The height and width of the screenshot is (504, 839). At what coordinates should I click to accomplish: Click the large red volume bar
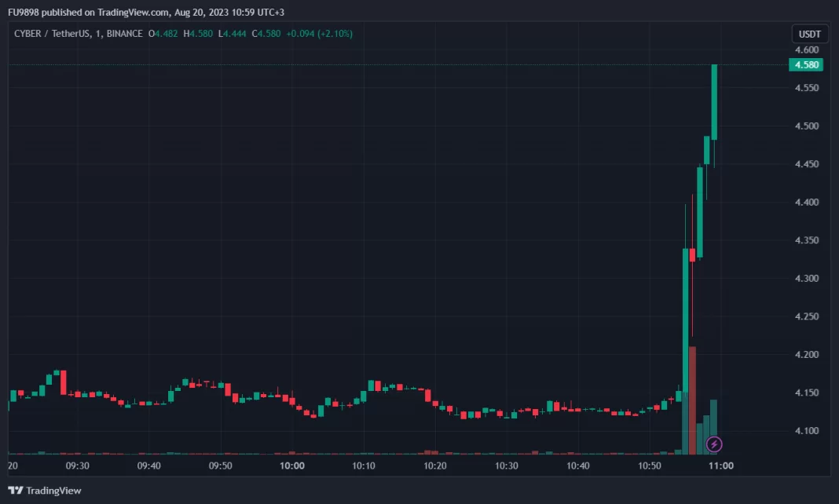pos(692,400)
